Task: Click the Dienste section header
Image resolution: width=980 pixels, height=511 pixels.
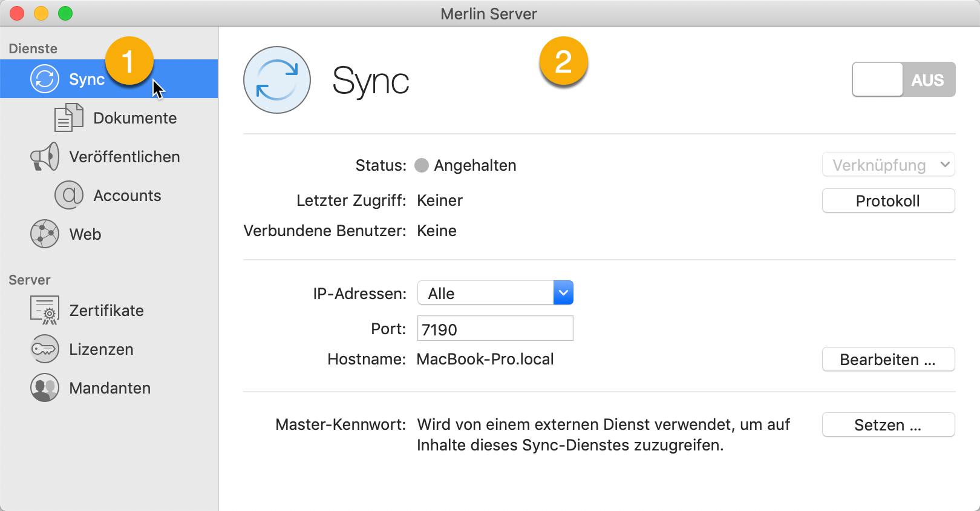Action: tap(33, 48)
